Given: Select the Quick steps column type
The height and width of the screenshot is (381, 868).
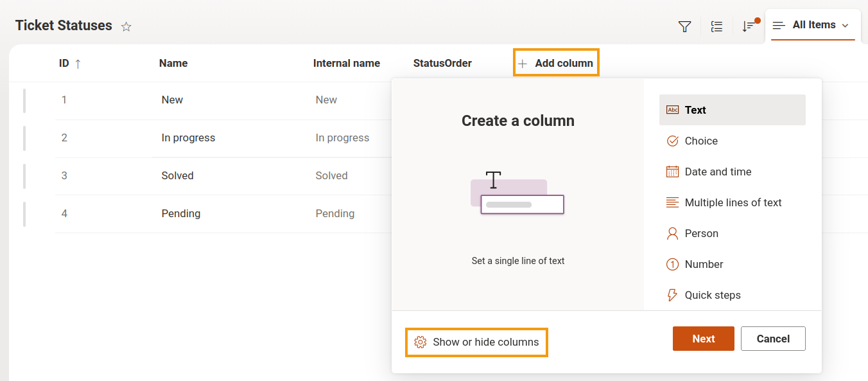Looking at the screenshot, I should pyautogui.click(x=733, y=295).
